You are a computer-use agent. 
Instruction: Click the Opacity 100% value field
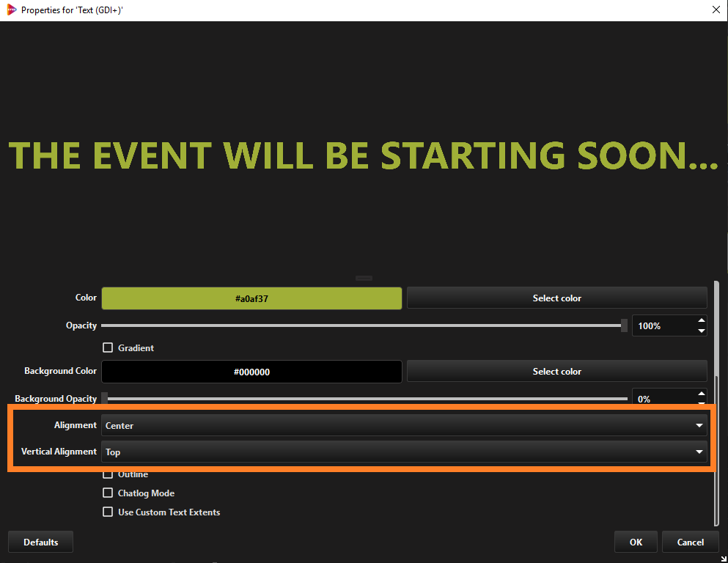664,325
